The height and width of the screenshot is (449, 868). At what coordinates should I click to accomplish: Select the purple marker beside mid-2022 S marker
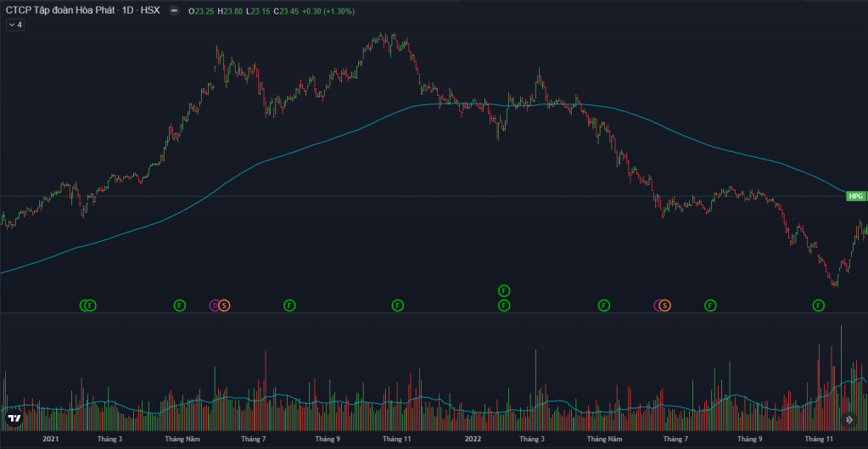pyautogui.click(x=658, y=305)
